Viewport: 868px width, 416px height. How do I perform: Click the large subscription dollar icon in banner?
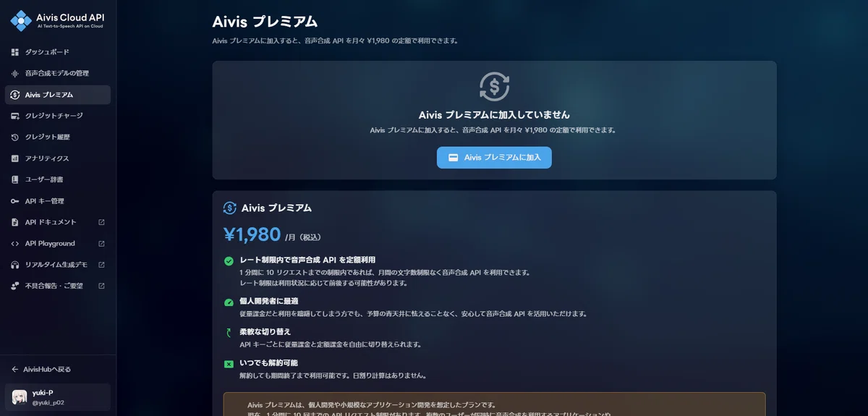pyautogui.click(x=494, y=87)
